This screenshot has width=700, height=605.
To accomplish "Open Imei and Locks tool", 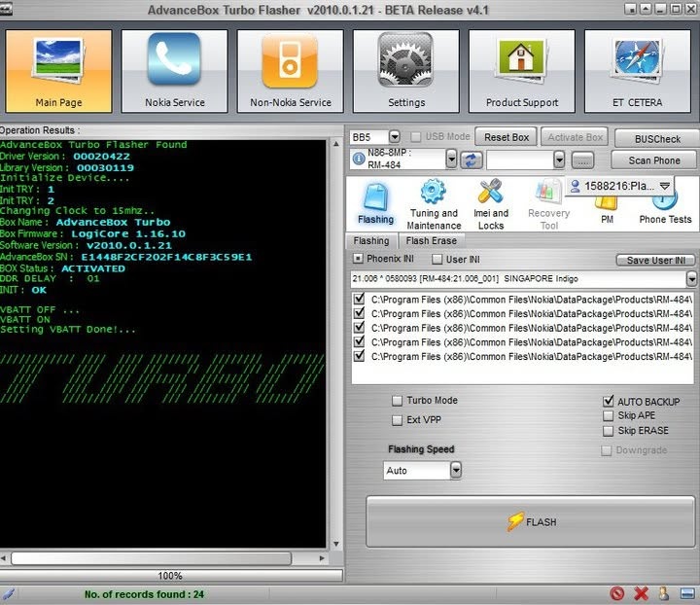I will click(x=491, y=204).
